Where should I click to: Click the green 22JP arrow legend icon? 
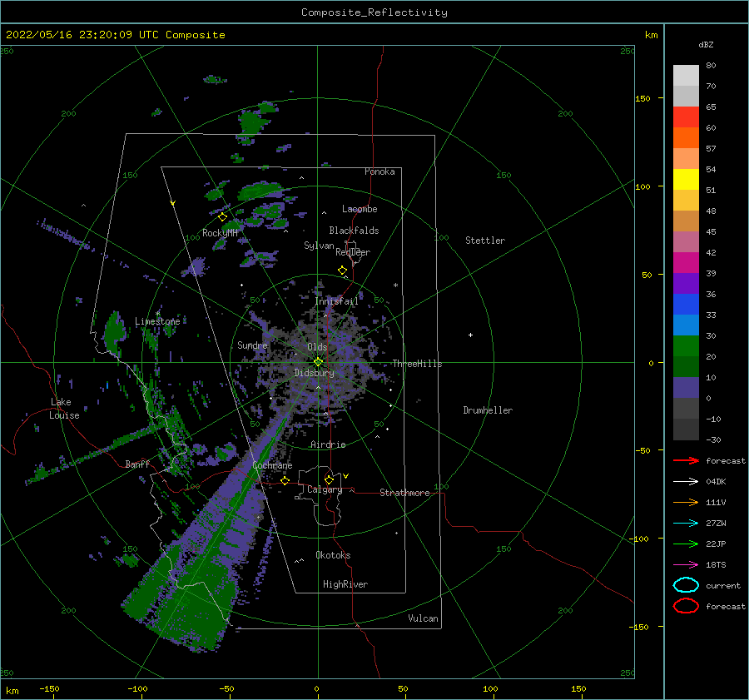pyautogui.click(x=686, y=544)
